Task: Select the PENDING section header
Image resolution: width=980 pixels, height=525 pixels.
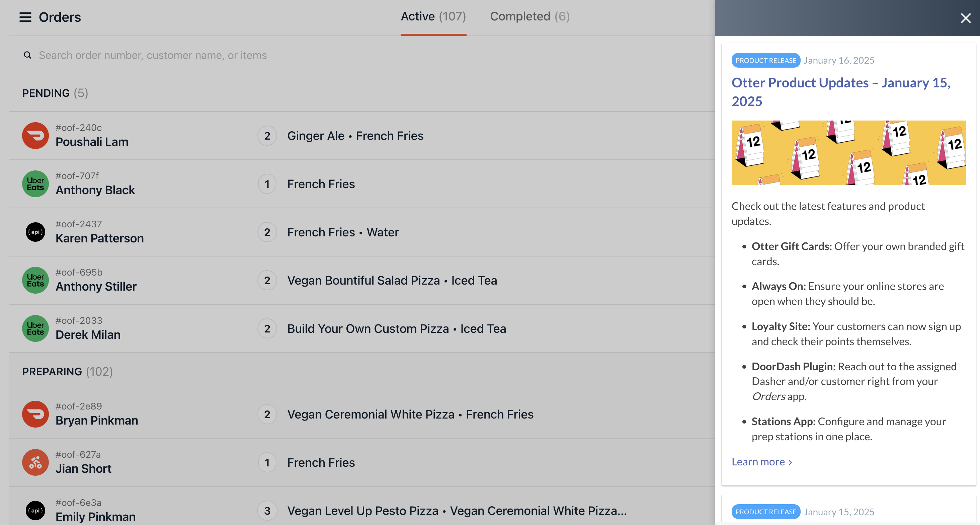Action: (x=55, y=93)
